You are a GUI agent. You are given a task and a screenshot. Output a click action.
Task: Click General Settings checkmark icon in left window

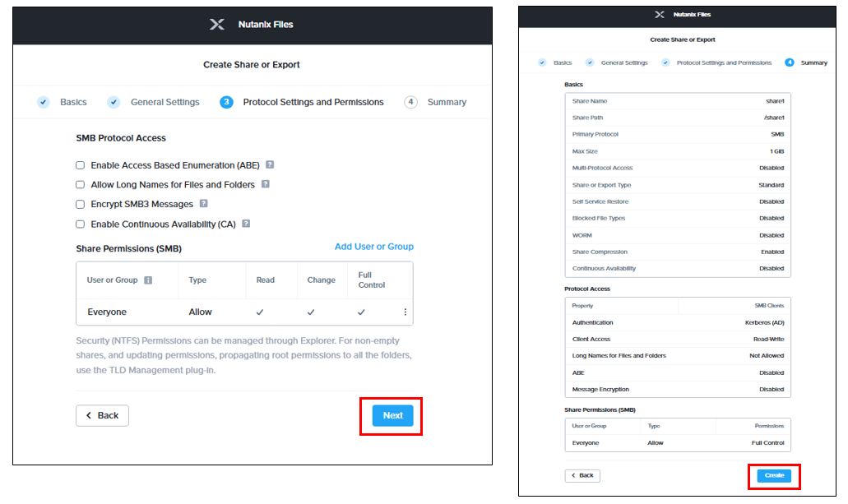tap(113, 102)
